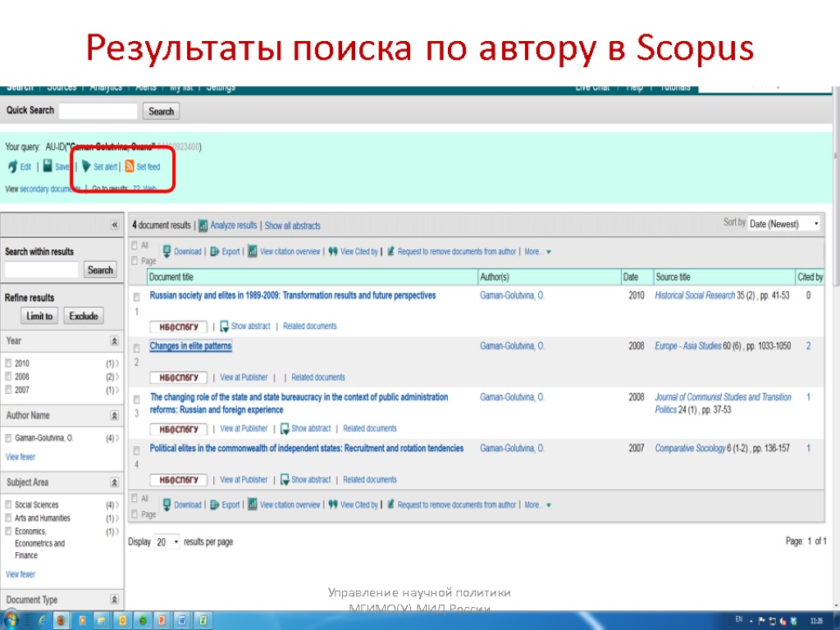Collapse the Author Name filter section
This screenshot has height=630, width=840.
(114, 415)
